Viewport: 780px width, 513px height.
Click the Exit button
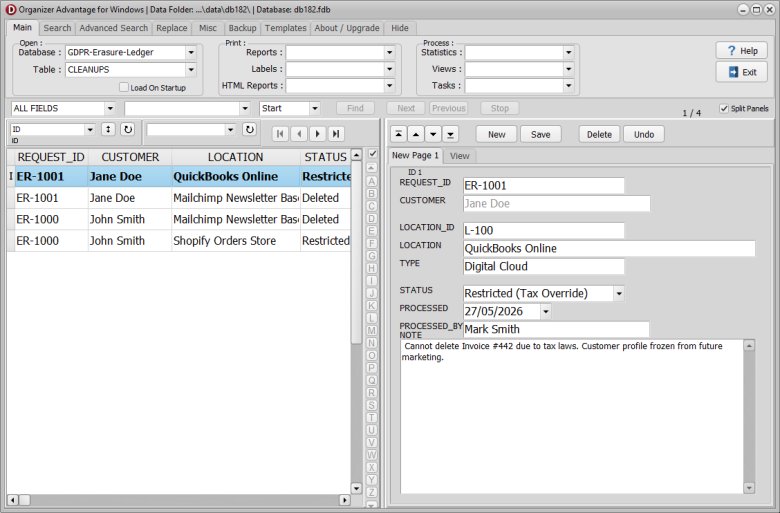[742, 72]
